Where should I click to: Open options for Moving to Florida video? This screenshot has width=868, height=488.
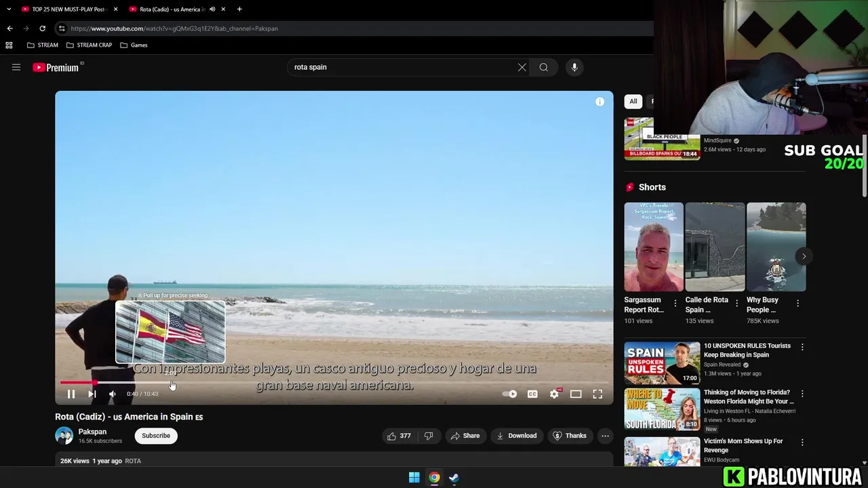(x=802, y=394)
